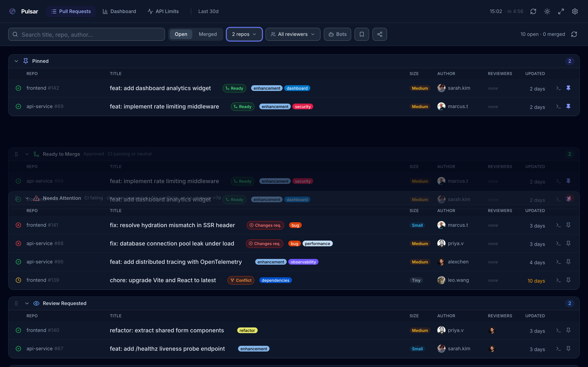Switch to light theme

(x=547, y=11)
